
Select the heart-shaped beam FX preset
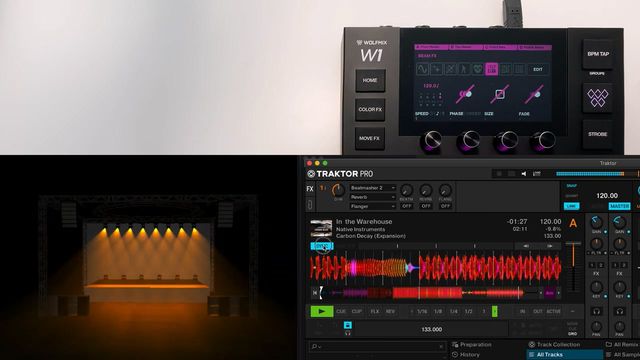click(x=478, y=69)
